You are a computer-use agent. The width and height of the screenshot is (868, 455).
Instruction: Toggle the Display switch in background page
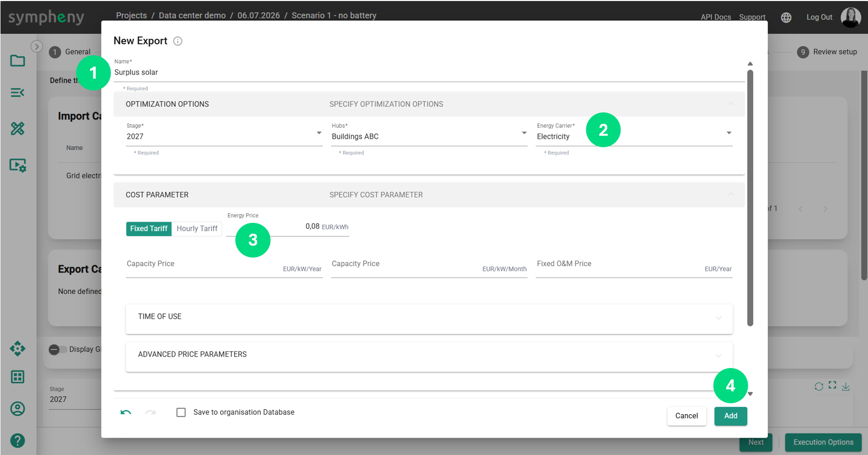click(x=58, y=350)
